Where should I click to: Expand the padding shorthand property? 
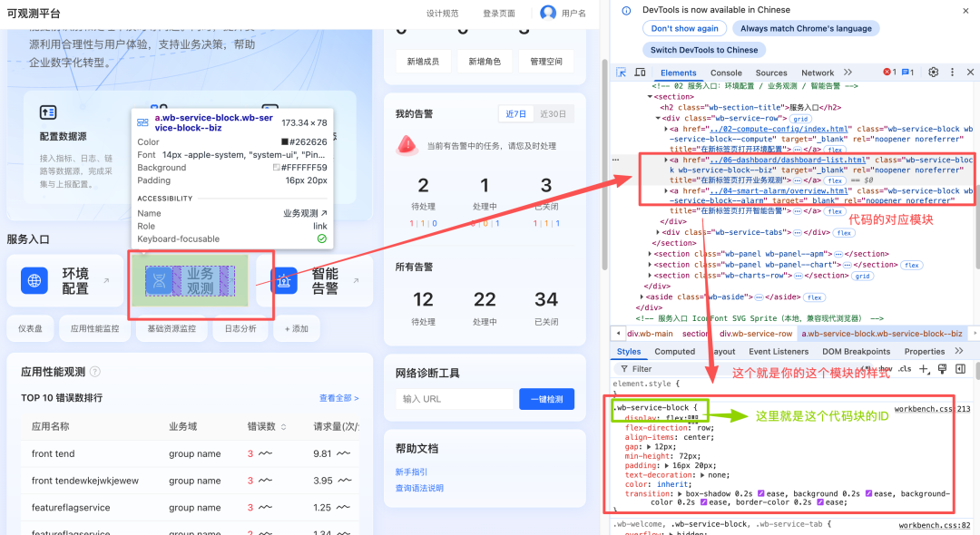point(666,466)
